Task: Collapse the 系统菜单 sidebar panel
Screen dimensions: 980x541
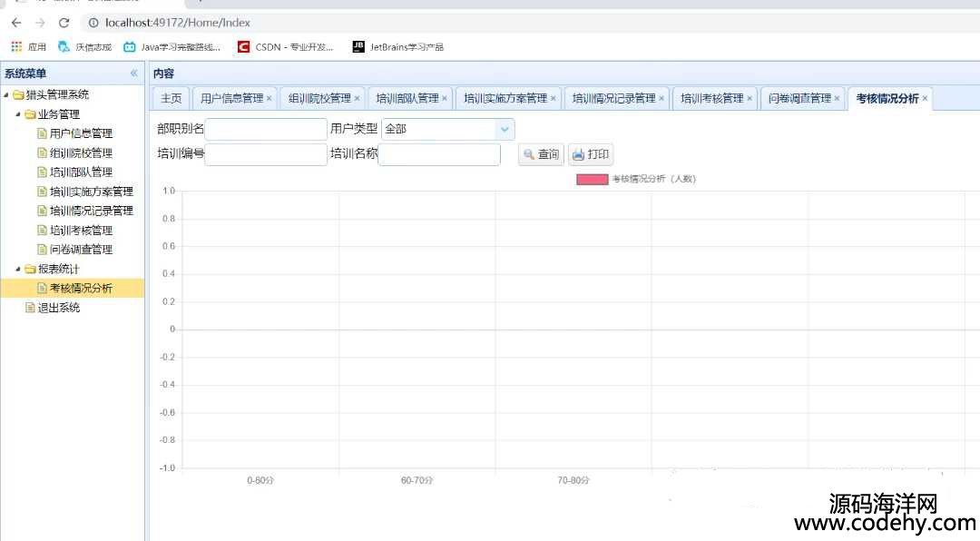Action: (133, 74)
